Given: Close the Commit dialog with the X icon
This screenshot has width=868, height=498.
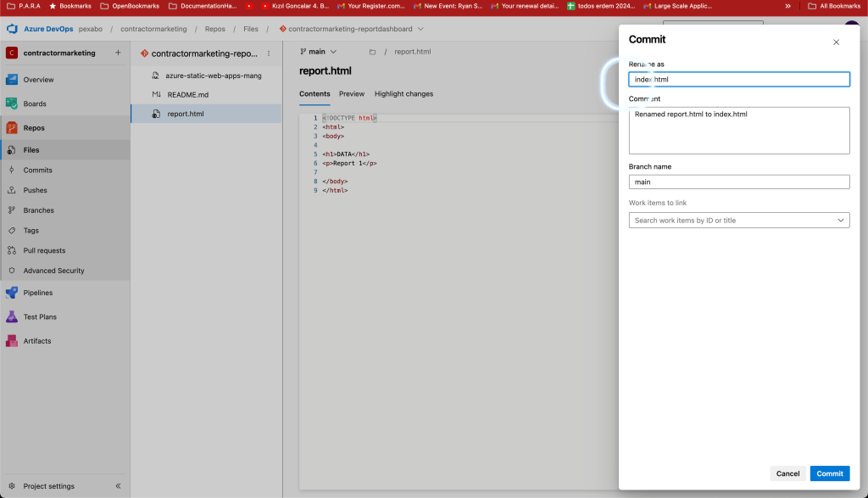Looking at the screenshot, I should pos(837,42).
